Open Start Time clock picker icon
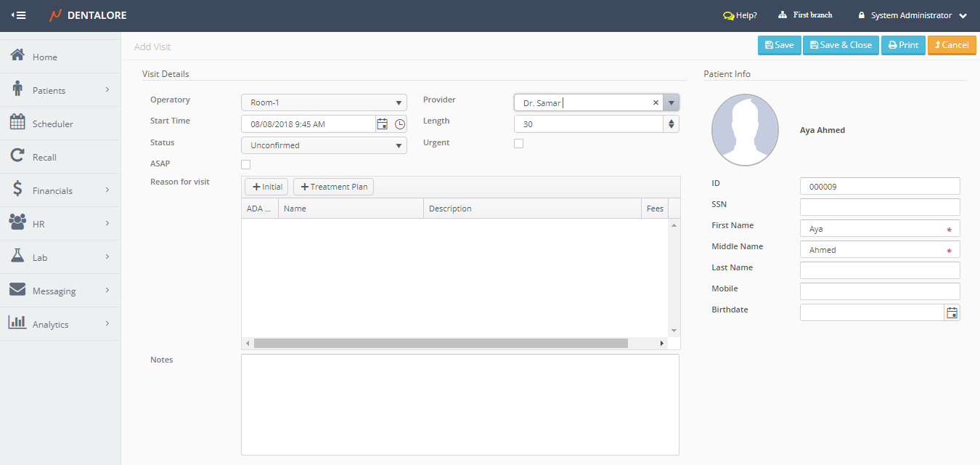Image resolution: width=980 pixels, height=465 pixels. point(400,124)
